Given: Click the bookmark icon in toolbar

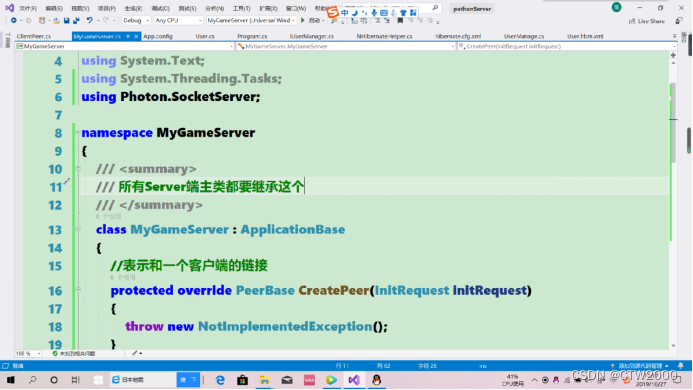Looking at the screenshot, I should [400, 20].
